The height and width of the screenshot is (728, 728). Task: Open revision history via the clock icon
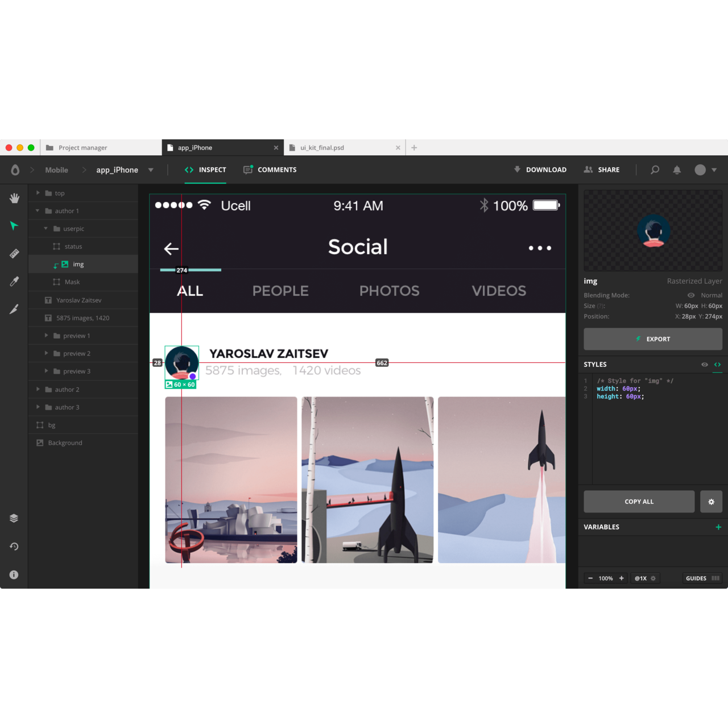click(x=14, y=546)
